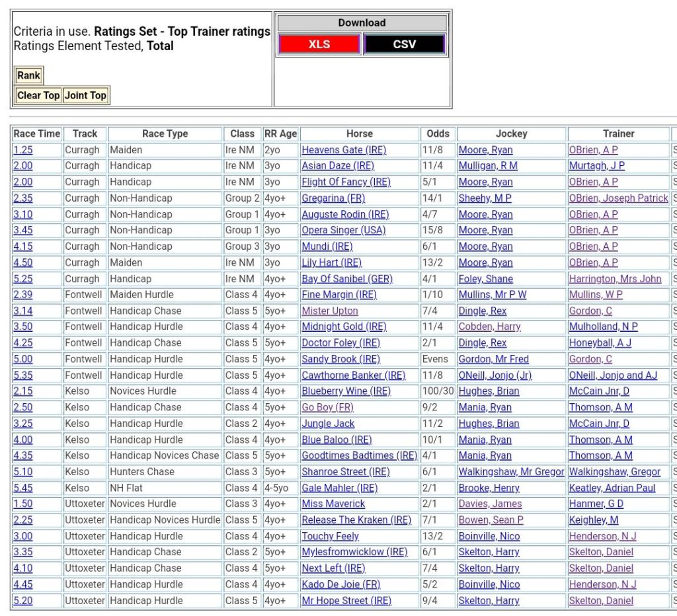The height and width of the screenshot is (616, 677).
Task: Open jockey Walkingshaw, Mr Gregor
Action: click(x=511, y=472)
